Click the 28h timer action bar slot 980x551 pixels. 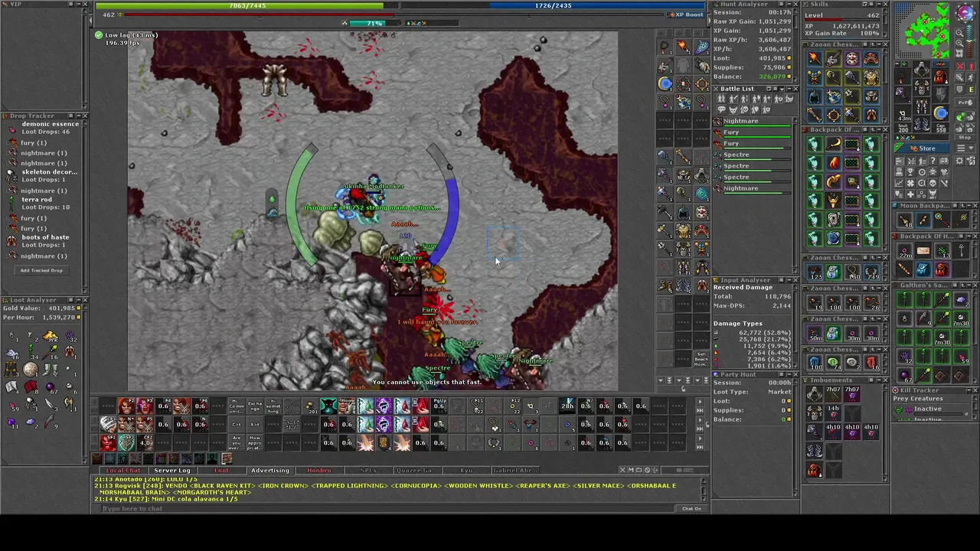click(x=567, y=406)
